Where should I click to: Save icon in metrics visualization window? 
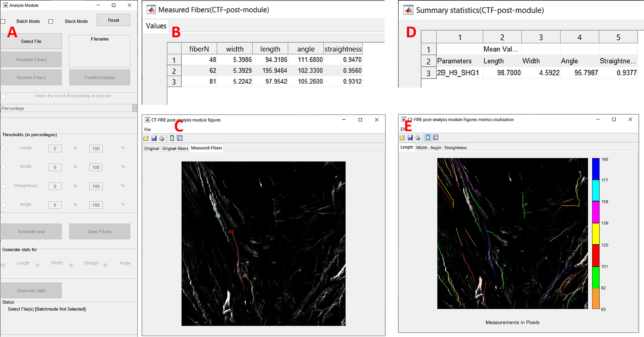410,137
